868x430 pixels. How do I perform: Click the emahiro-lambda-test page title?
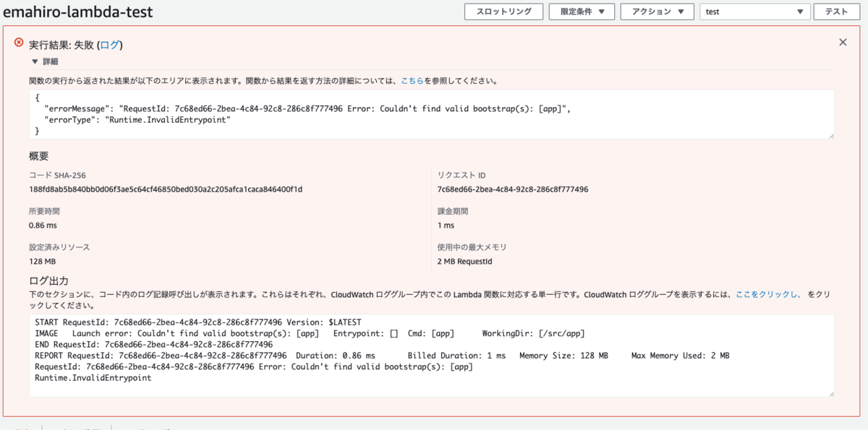[x=80, y=11]
